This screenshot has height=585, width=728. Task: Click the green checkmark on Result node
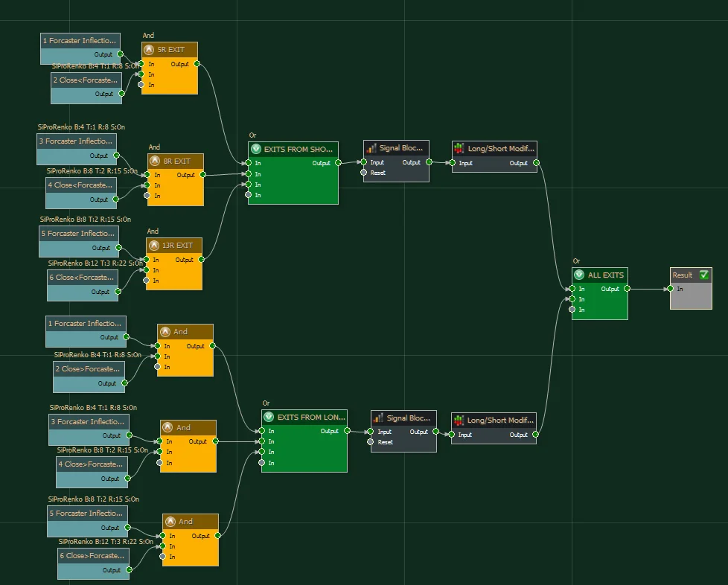pyautogui.click(x=704, y=275)
